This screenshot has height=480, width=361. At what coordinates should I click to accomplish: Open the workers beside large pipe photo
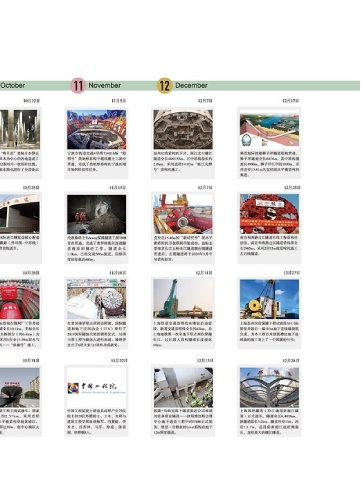pos(183,387)
